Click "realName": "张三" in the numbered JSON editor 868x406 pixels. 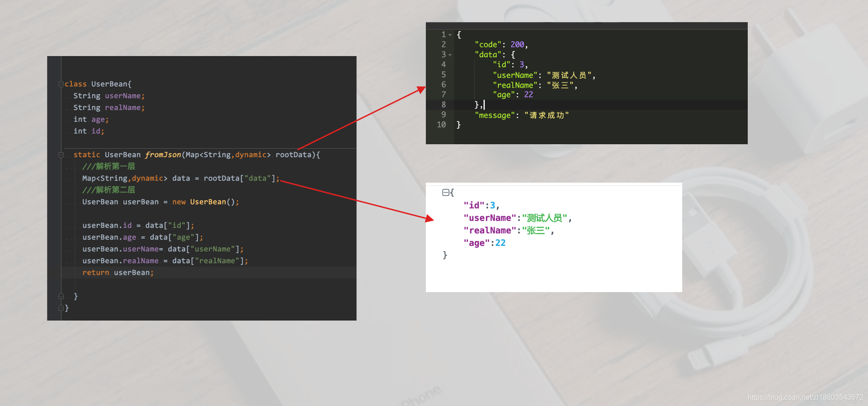pyautogui.click(x=535, y=85)
